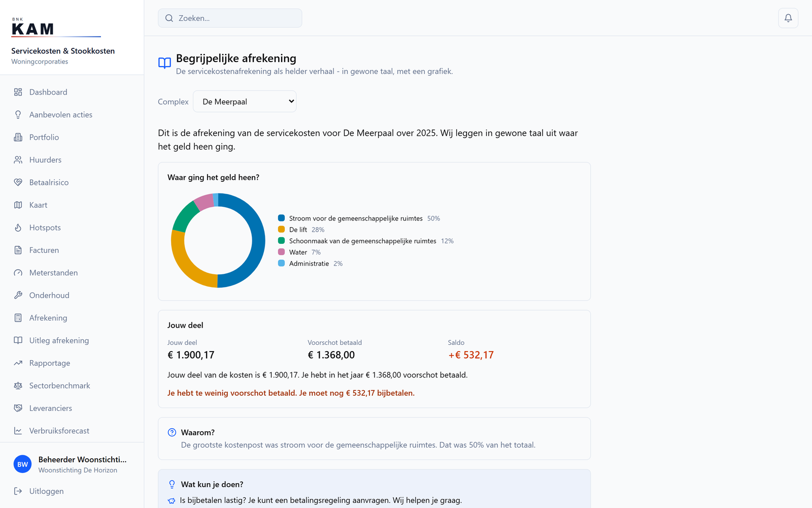This screenshot has height=508, width=812.
Task: Click the 'Wat kun je doen?' heading
Action: 212,484
